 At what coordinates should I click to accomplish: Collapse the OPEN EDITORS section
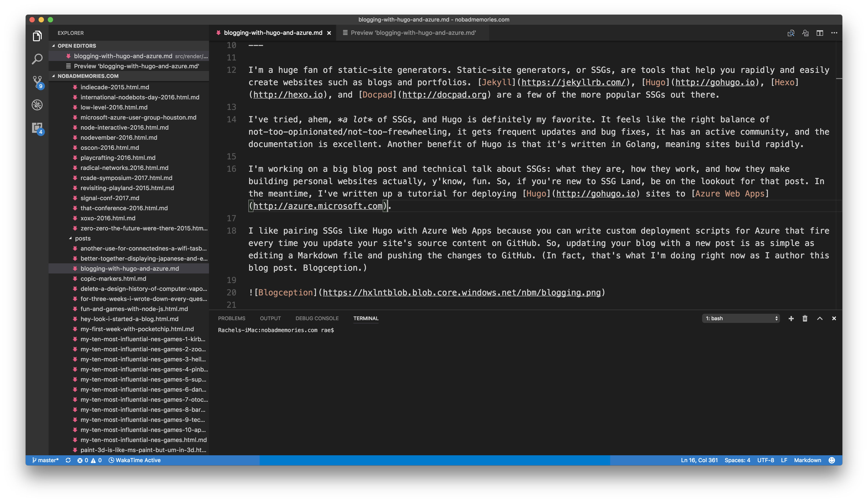(x=53, y=46)
